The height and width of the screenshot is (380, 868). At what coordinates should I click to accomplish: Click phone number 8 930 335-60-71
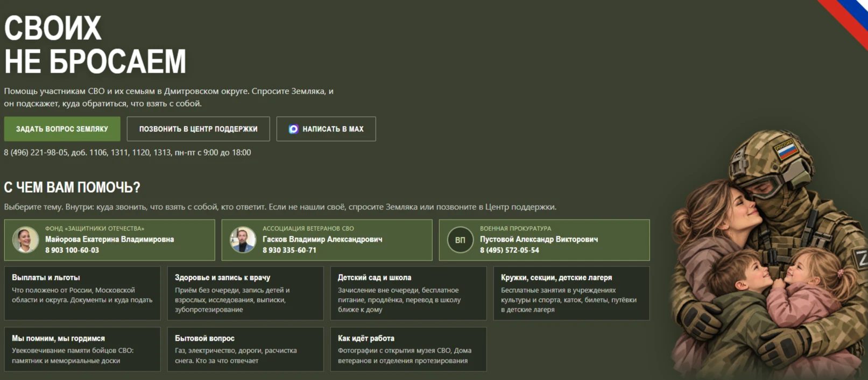(290, 250)
